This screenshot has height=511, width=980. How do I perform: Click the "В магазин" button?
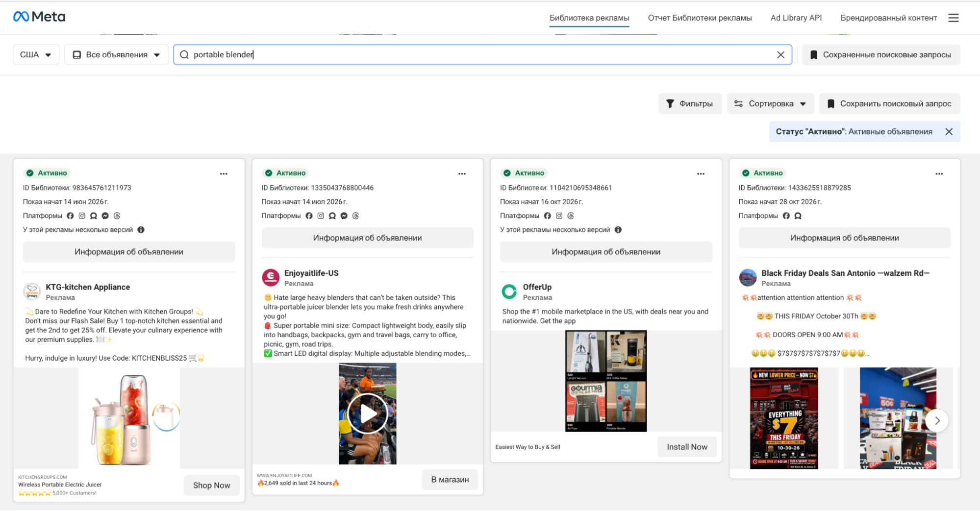450,480
